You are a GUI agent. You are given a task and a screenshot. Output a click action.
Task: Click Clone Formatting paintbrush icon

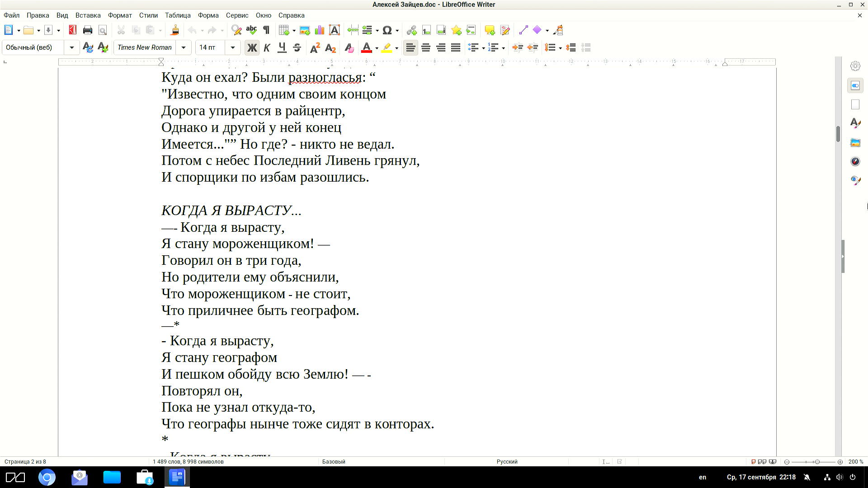pos(175,30)
